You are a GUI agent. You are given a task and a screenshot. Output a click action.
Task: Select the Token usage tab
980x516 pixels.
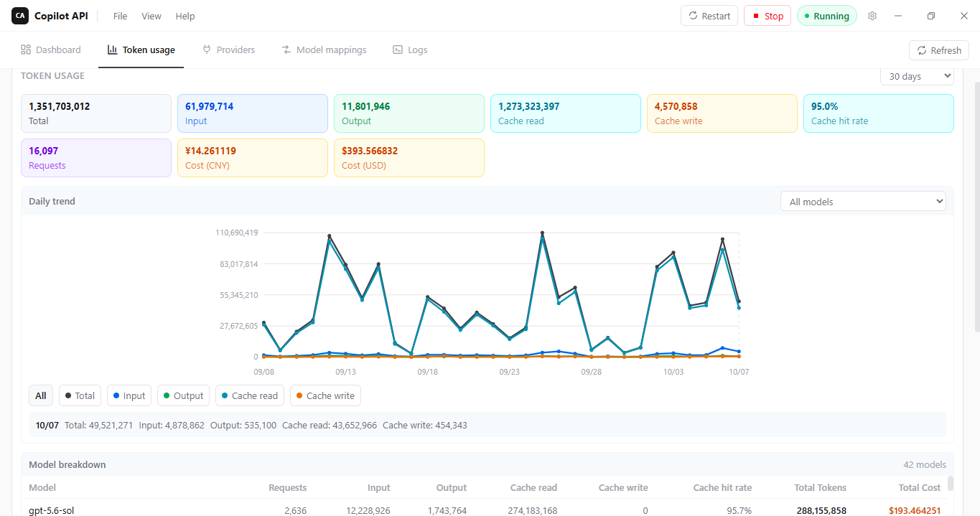tap(141, 50)
